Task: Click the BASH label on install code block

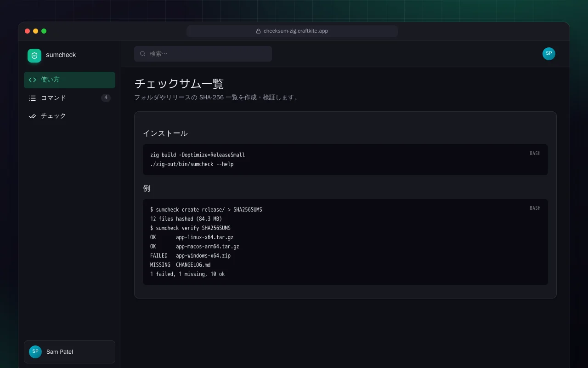Action: pyautogui.click(x=535, y=153)
